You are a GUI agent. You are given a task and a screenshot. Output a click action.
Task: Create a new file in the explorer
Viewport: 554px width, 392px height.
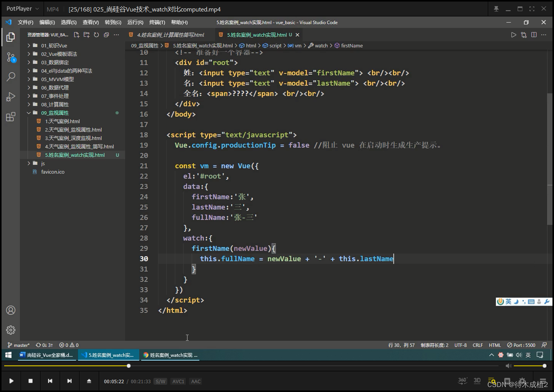pyautogui.click(x=77, y=35)
